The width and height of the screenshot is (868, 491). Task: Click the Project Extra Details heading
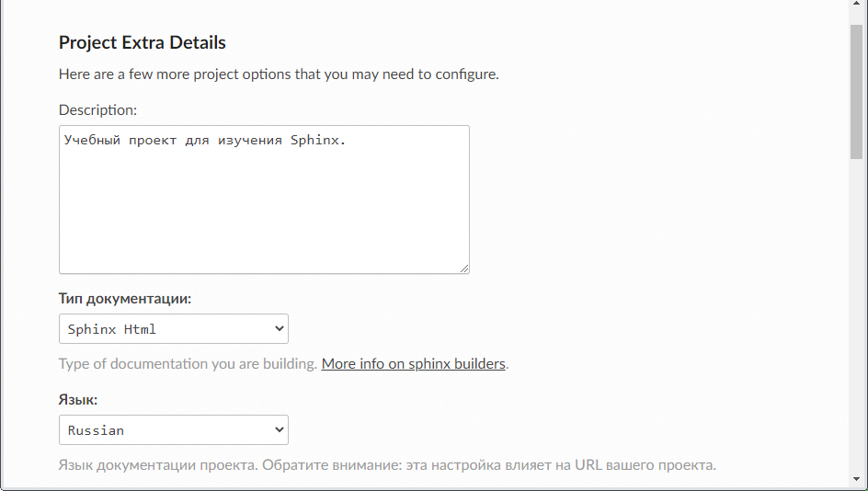(x=143, y=42)
